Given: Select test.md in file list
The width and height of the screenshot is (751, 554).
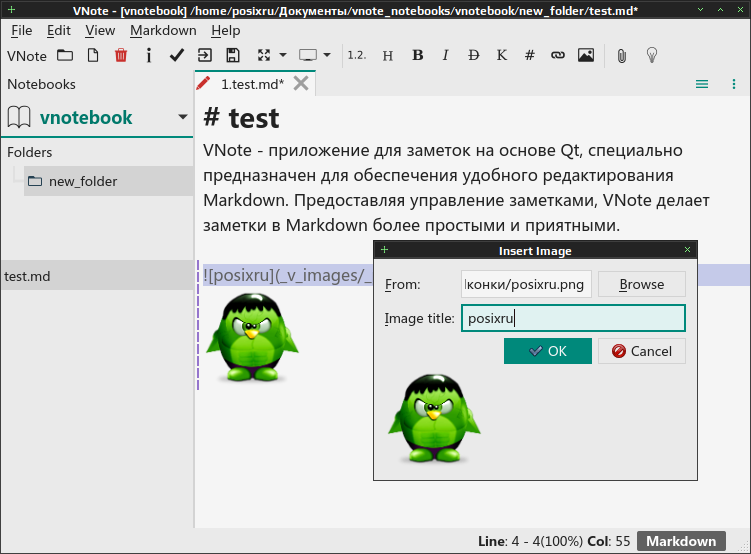Looking at the screenshot, I should tap(97, 276).
